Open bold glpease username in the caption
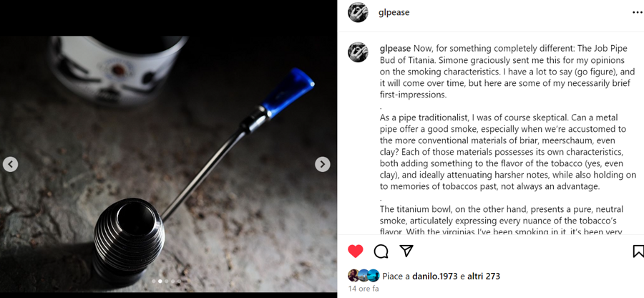 pos(395,49)
